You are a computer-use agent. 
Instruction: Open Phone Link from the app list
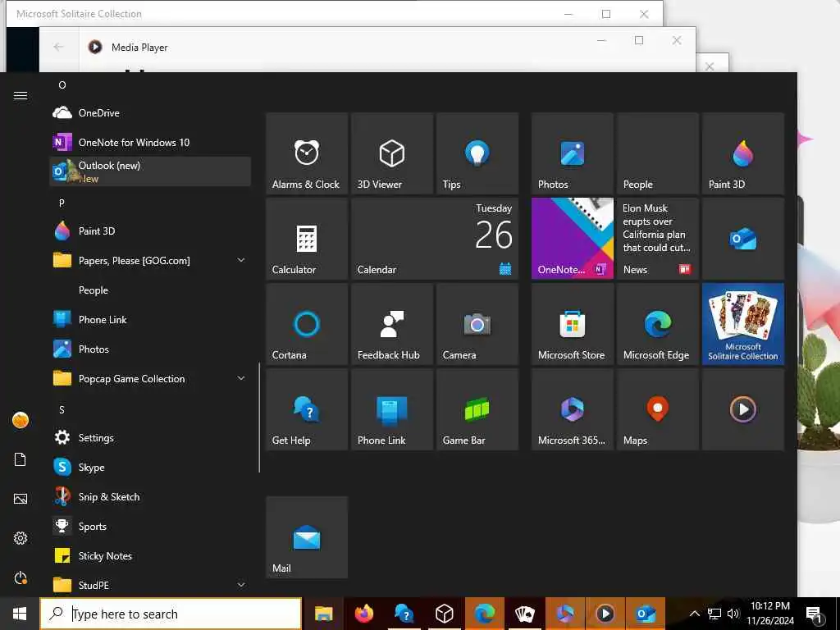tap(150, 320)
